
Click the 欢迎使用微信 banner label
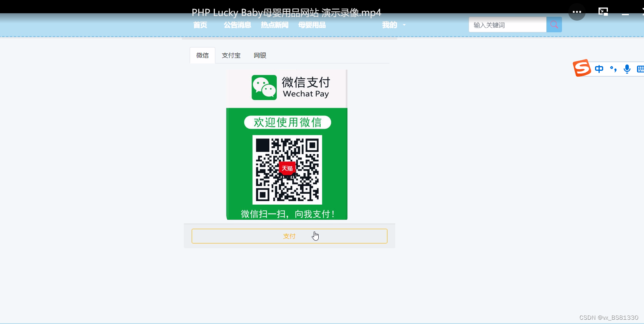coord(288,122)
